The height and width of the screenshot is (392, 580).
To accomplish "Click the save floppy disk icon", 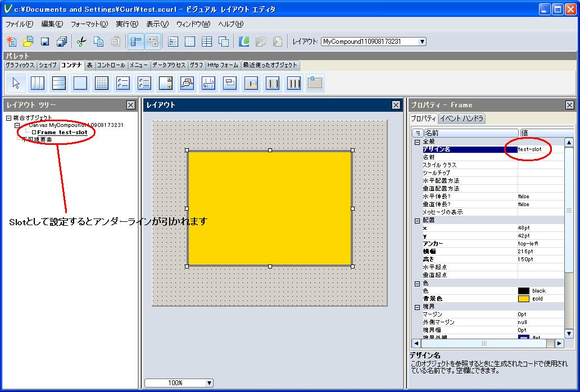I will pyautogui.click(x=45, y=42).
